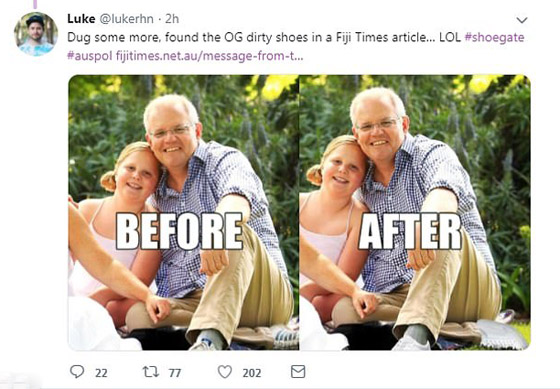Open the 2h timestamp permalink
This screenshot has width=560, height=389.
tap(172, 19)
